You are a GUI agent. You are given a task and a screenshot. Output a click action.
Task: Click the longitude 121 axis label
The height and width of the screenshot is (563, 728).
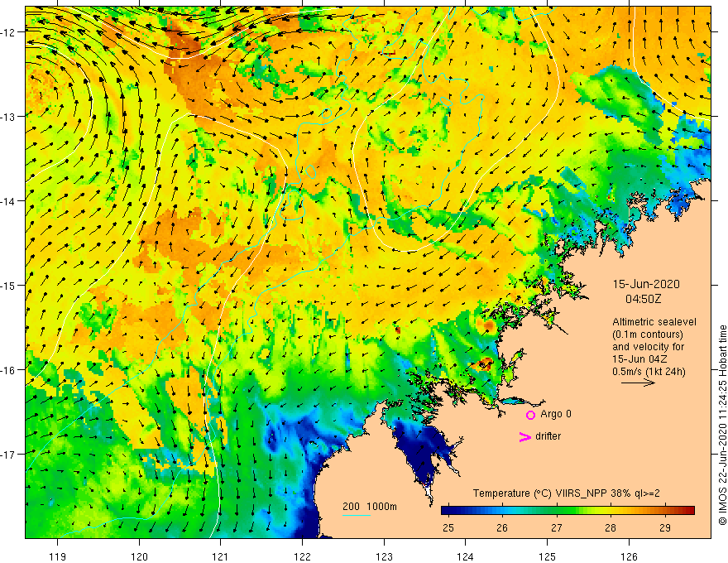coord(221,556)
